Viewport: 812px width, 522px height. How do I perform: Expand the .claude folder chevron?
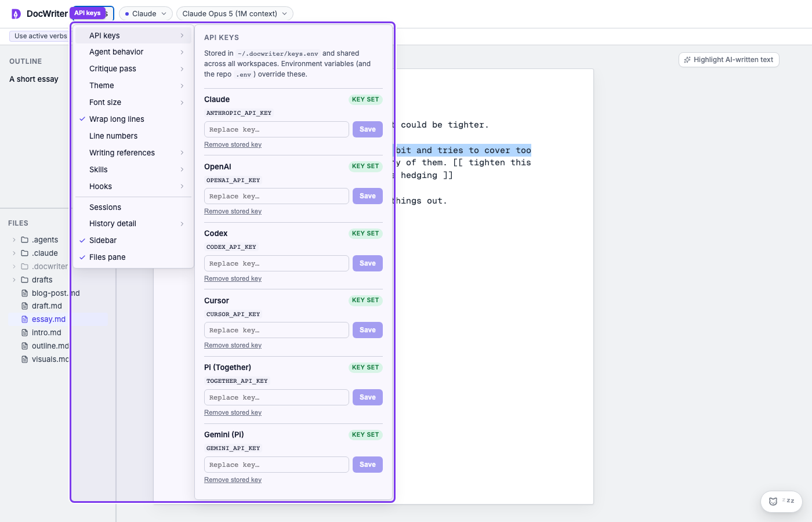(14, 253)
